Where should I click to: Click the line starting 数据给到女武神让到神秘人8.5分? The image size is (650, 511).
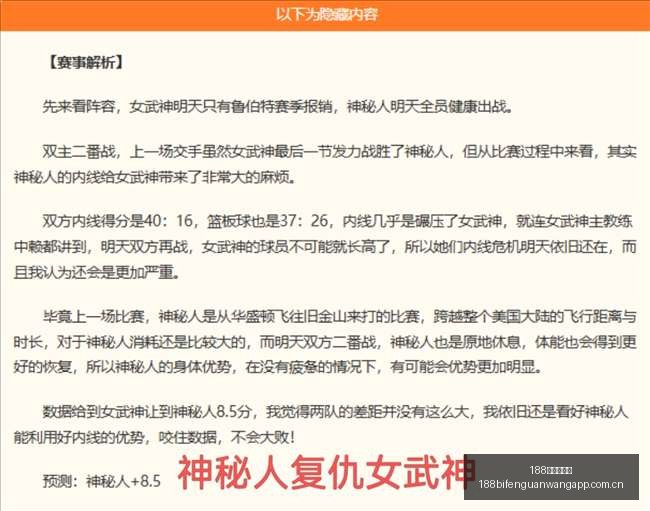(335, 412)
